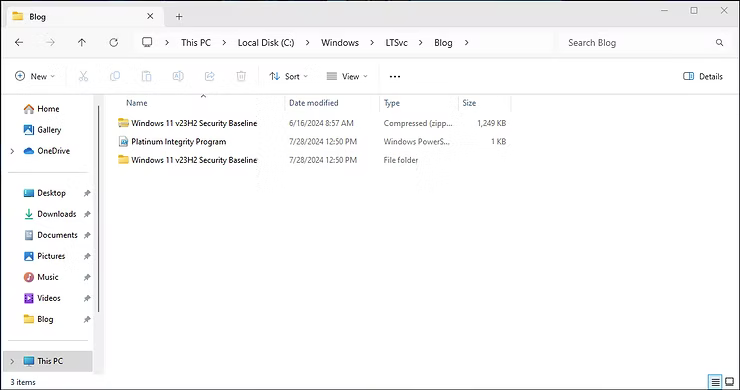Image resolution: width=740 pixels, height=390 pixels.
Task: Switch to details list view in status bar
Action: coord(715,382)
